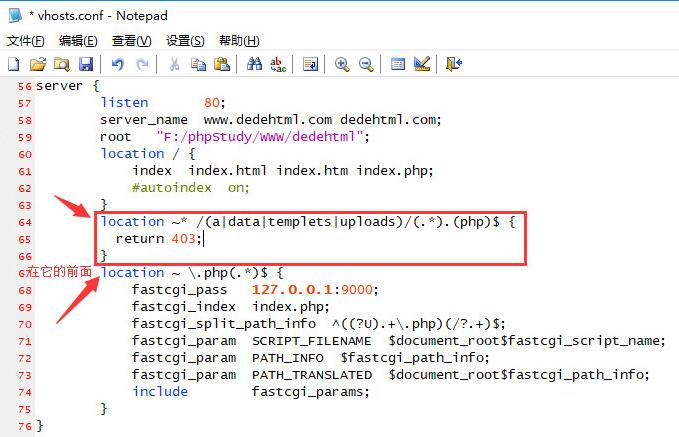The image size is (679, 437).
Task: Click the Copy toolbar icon
Action: click(198, 64)
